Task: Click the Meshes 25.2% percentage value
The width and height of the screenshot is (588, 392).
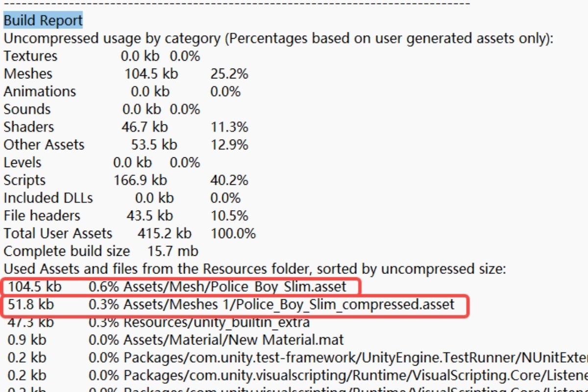Action: pyautogui.click(x=229, y=74)
